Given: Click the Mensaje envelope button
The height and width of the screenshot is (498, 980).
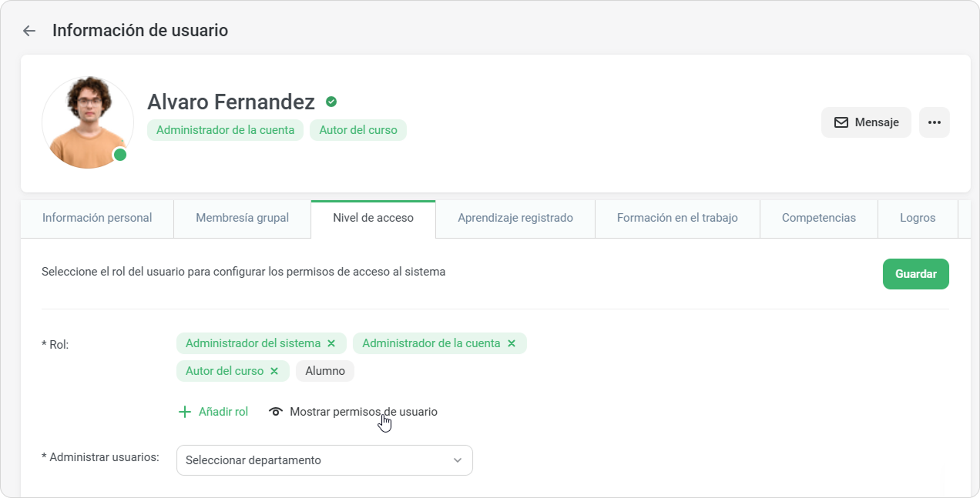Looking at the screenshot, I should 866,122.
